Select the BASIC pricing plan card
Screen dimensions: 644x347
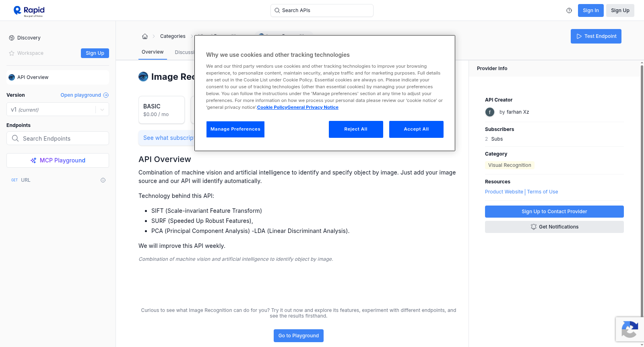click(x=161, y=110)
